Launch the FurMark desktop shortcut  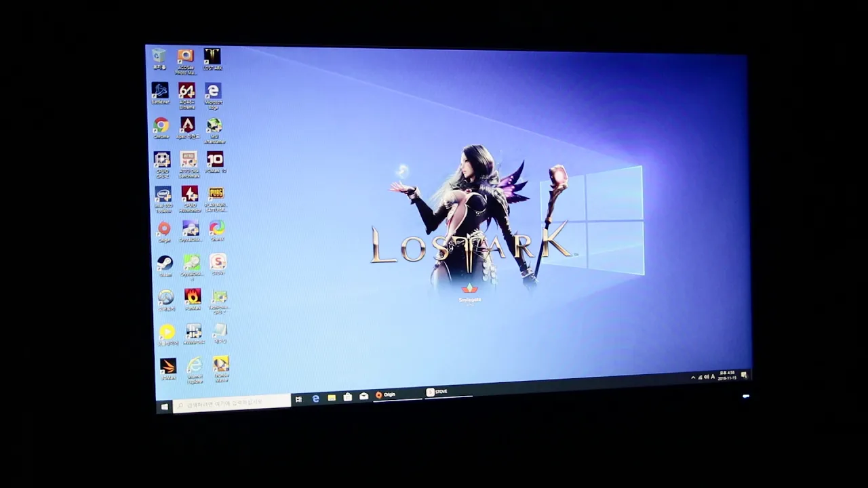[x=193, y=299]
